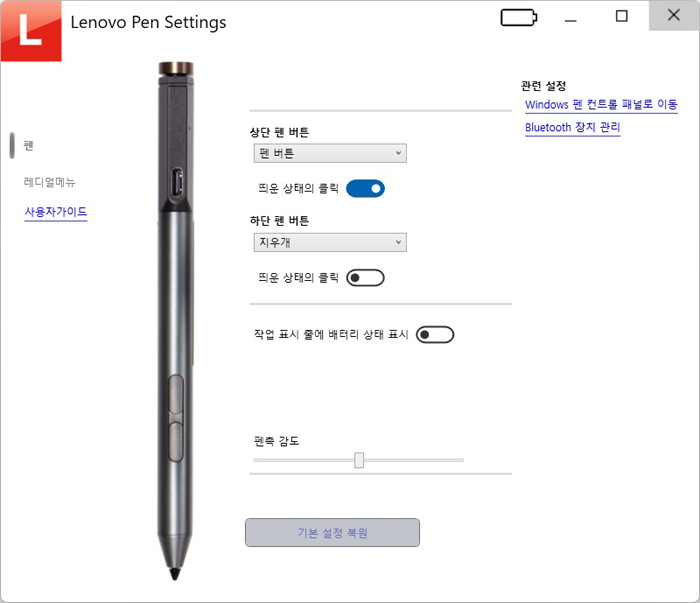This screenshot has width=700, height=603.
Task: Click the 펜촉 감도 slider handle
Action: [x=359, y=460]
